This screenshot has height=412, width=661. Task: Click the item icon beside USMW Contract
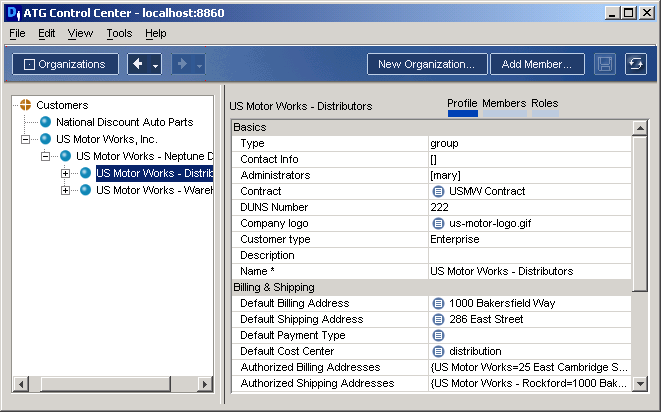click(x=438, y=191)
